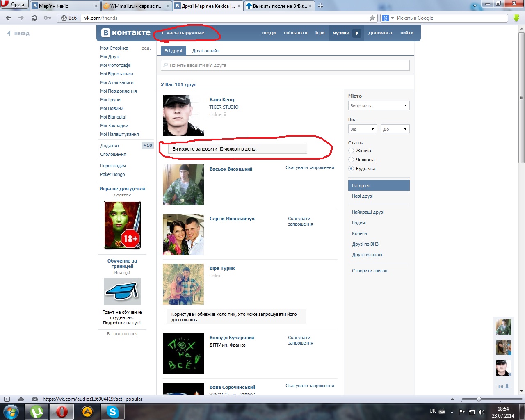Click the Назад link
This screenshot has width=525, height=420.
pyautogui.click(x=19, y=33)
